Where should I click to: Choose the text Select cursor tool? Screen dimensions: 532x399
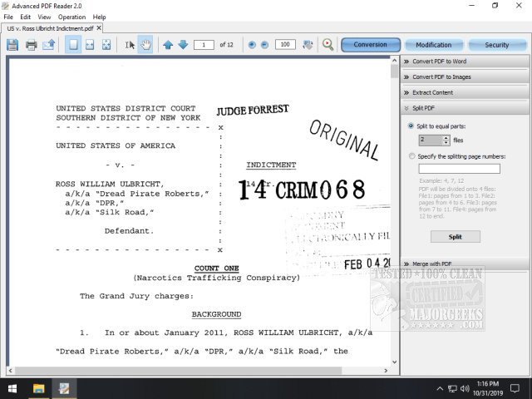(130, 44)
